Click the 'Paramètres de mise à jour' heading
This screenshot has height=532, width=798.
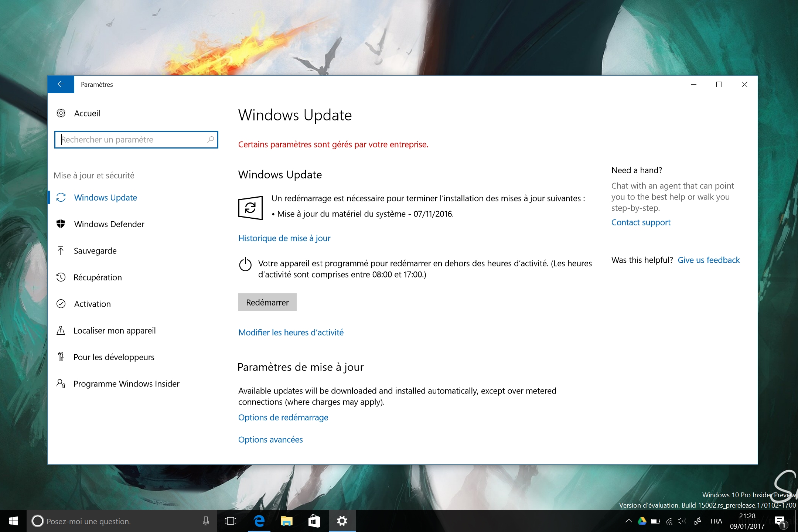pyautogui.click(x=301, y=367)
